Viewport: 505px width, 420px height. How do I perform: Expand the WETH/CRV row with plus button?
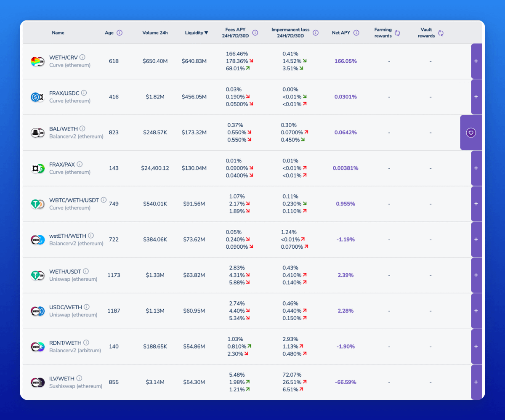point(476,61)
